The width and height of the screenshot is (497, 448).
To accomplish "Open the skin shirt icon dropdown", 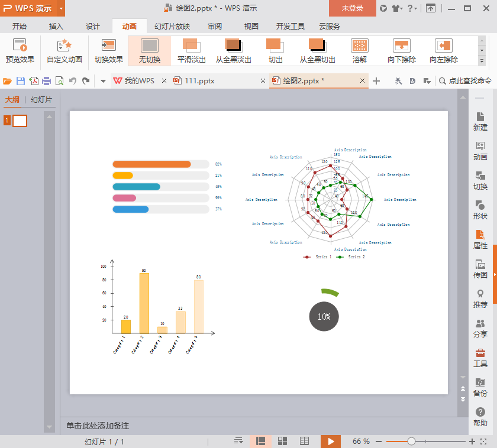I will [x=397, y=8].
